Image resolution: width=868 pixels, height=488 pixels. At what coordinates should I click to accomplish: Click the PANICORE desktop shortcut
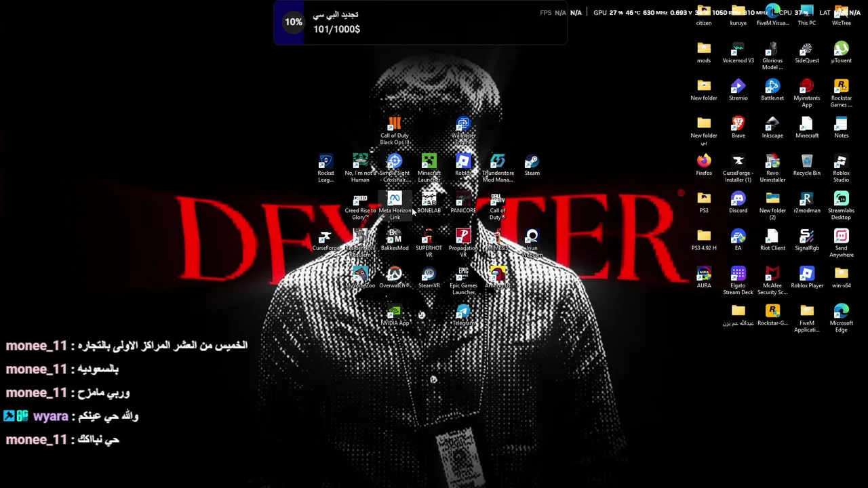pos(463,203)
